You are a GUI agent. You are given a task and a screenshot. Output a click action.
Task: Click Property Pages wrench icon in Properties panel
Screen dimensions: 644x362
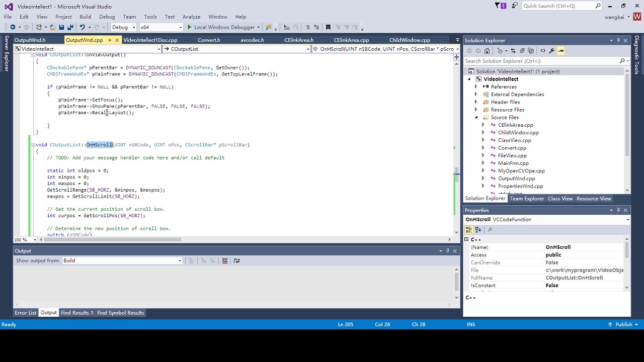click(x=490, y=229)
